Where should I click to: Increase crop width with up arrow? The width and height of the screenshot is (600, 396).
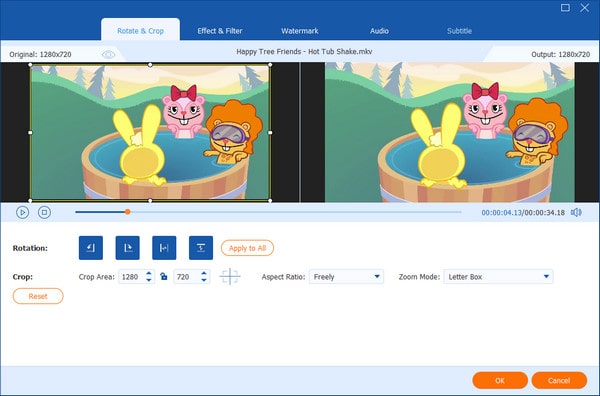click(x=148, y=273)
